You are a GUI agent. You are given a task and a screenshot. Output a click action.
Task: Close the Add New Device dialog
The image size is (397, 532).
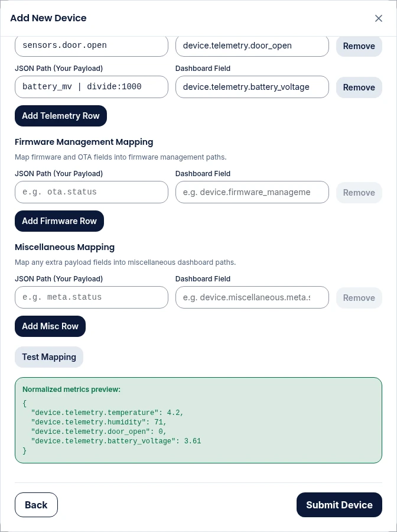pyautogui.click(x=378, y=18)
